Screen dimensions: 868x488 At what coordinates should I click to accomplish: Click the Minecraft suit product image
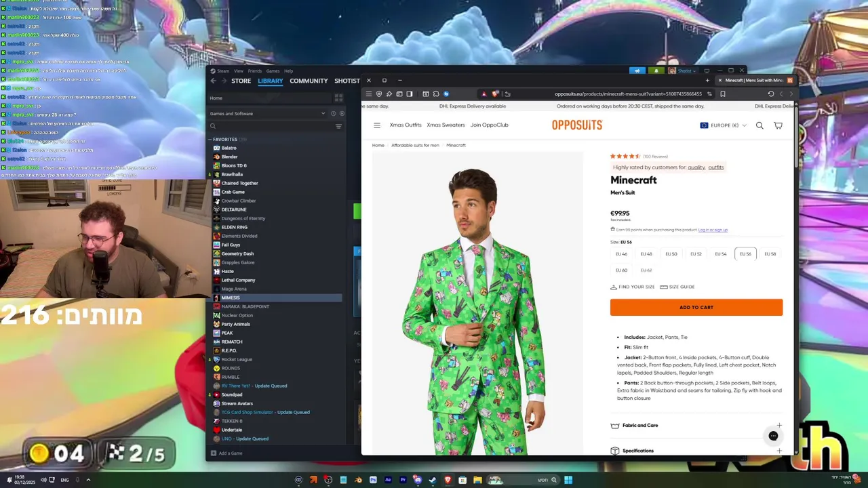pyautogui.click(x=477, y=304)
